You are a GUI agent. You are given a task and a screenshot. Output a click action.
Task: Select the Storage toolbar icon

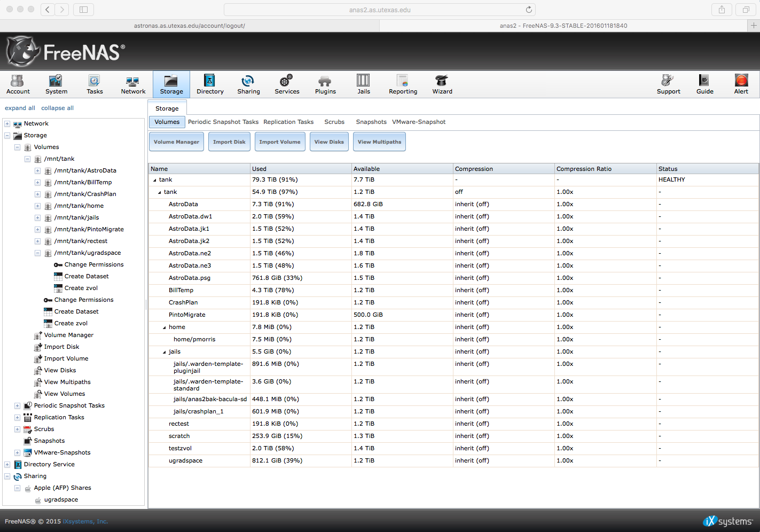(x=171, y=84)
